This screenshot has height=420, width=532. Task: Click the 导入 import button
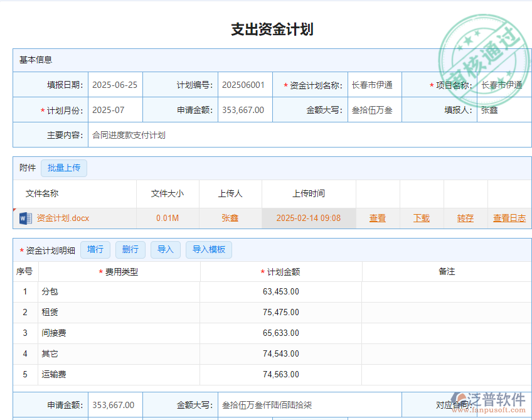coord(165,249)
